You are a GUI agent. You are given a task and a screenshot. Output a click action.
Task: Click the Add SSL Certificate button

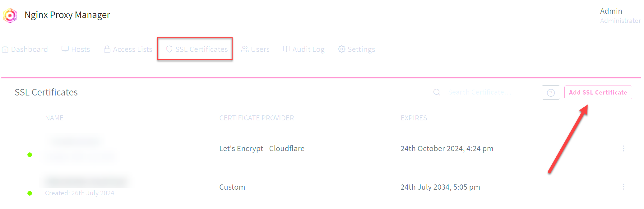(598, 92)
